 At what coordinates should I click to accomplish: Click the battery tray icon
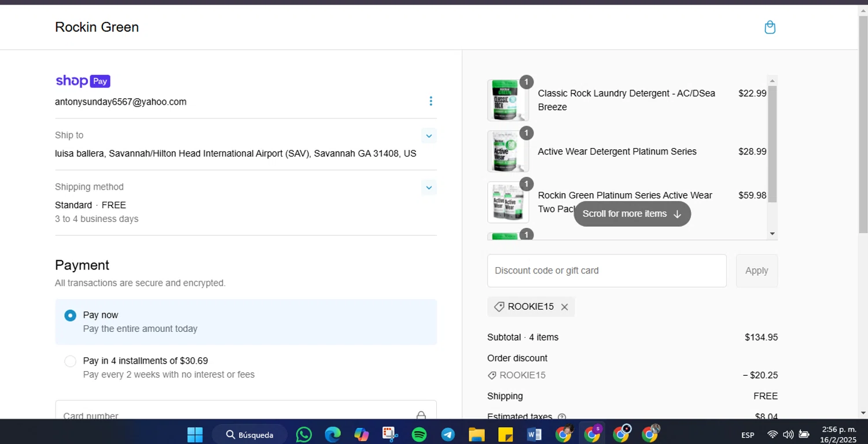point(804,435)
